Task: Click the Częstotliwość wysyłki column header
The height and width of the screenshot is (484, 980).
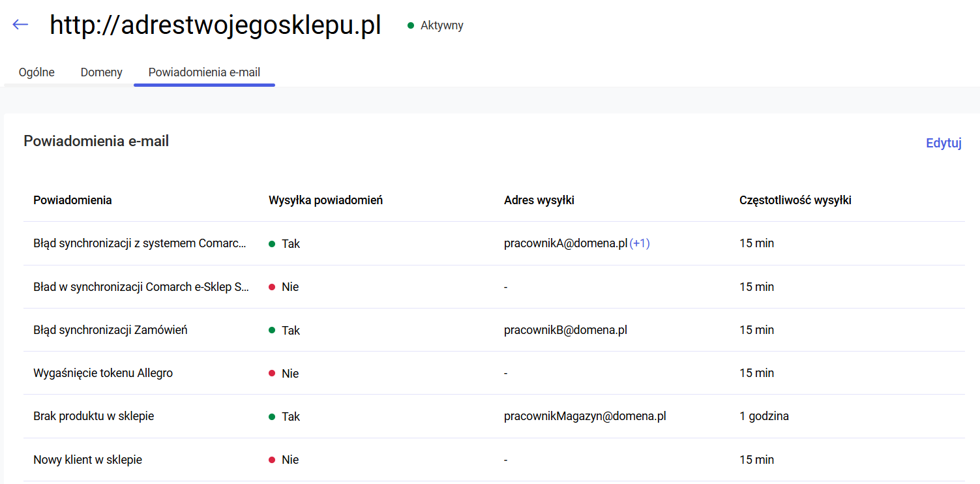Action: [795, 200]
